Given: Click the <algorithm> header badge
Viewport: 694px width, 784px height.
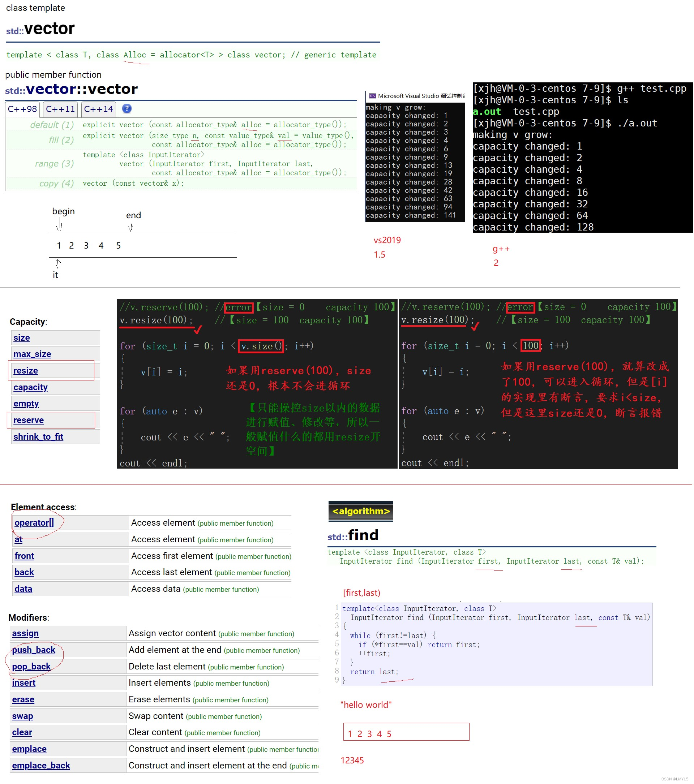Looking at the screenshot, I should coord(360,511).
